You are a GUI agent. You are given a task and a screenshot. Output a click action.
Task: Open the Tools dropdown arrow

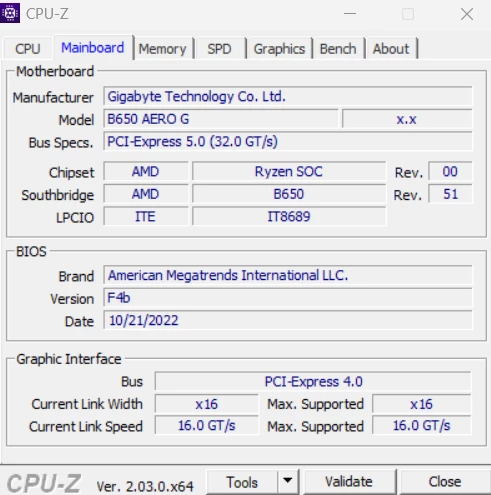pos(287,482)
